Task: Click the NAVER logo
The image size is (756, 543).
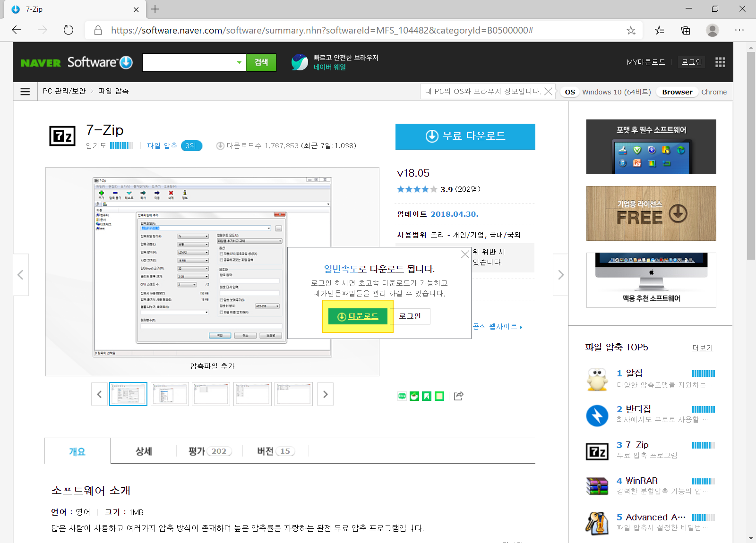Action: 41,63
